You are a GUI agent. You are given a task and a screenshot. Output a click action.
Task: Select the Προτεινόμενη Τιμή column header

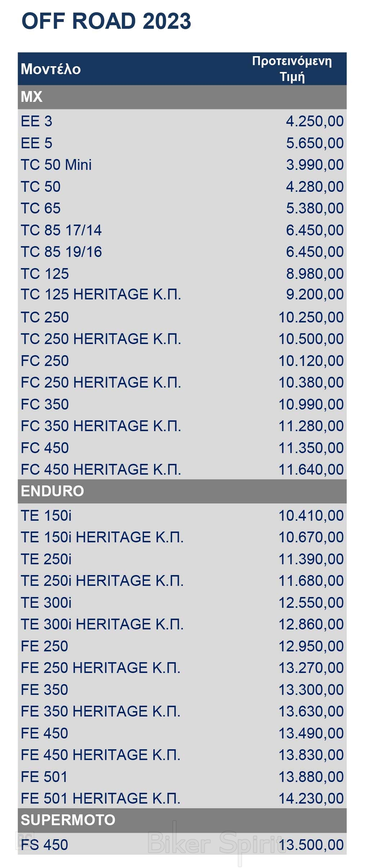(x=292, y=69)
